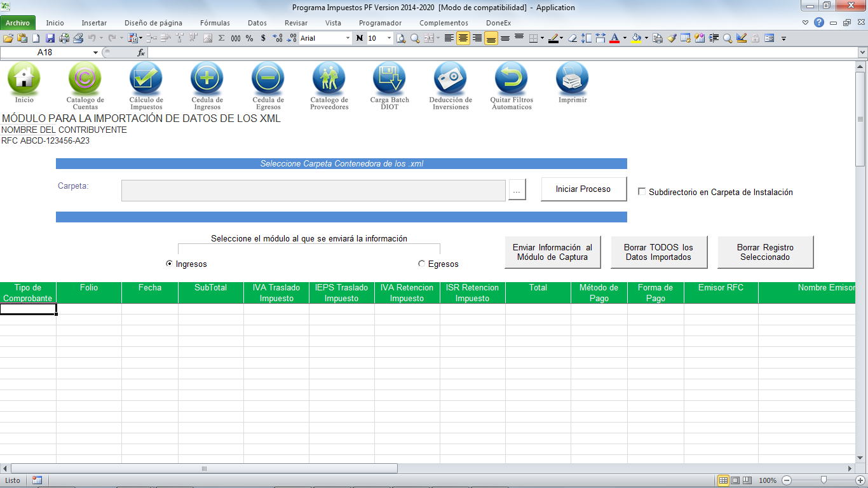This screenshot has width=868, height=488.
Task: Open Catalogo de Proveedores icon
Action: [x=329, y=79]
